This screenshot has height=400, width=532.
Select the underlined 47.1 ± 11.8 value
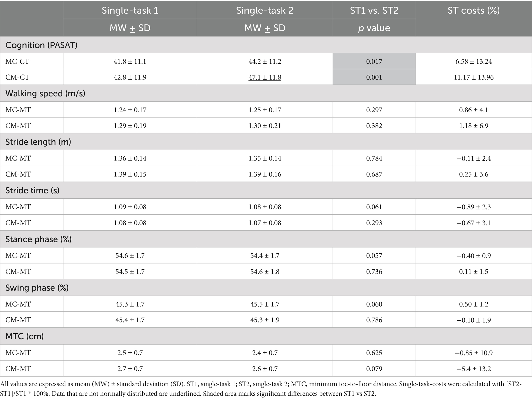(x=265, y=77)
